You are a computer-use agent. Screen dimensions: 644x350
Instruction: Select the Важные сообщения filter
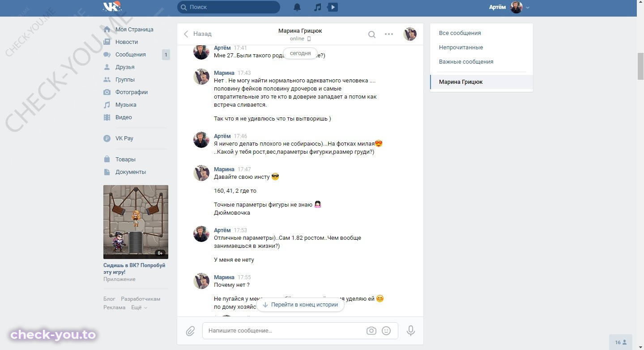[x=466, y=62]
